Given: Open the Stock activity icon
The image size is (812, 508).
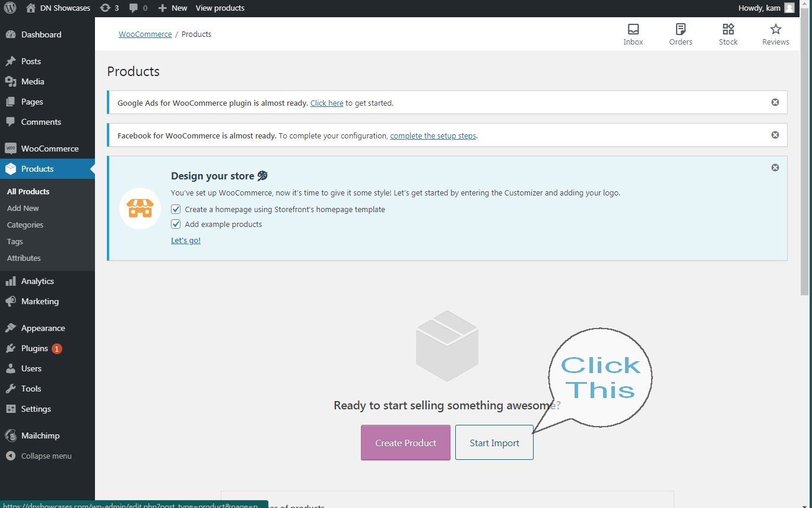Looking at the screenshot, I should click(x=728, y=34).
